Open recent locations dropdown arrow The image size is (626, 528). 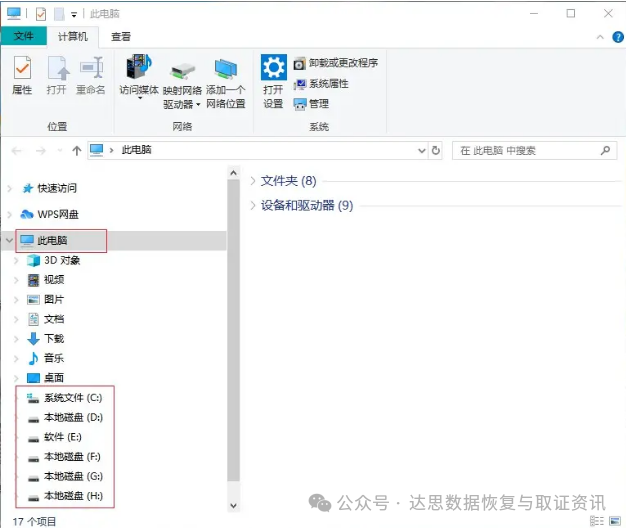[60, 150]
